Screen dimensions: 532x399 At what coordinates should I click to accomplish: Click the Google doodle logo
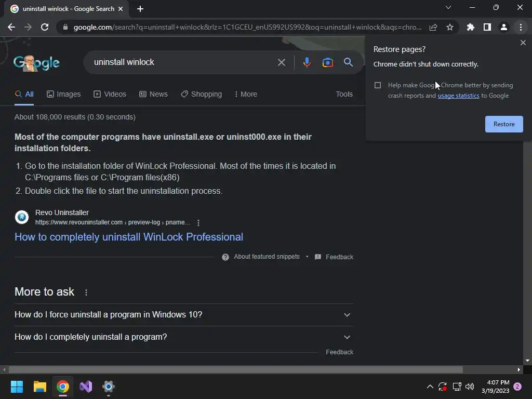pyautogui.click(x=36, y=63)
